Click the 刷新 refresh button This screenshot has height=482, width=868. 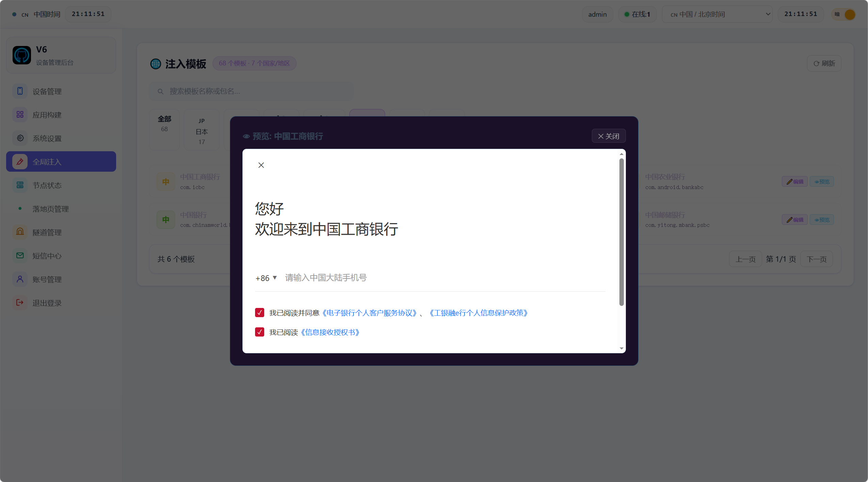tap(824, 63)
